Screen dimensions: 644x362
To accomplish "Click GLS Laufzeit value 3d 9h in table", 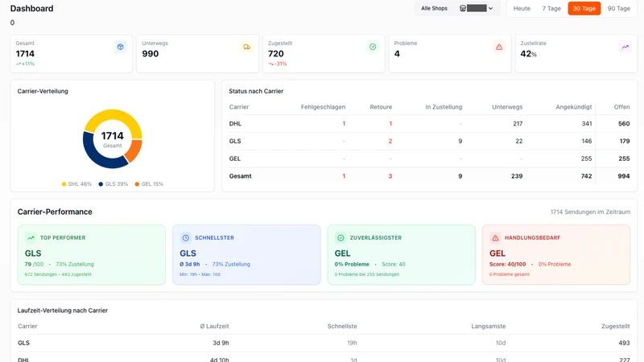I will pyautogui.click(x=221, y=343).
